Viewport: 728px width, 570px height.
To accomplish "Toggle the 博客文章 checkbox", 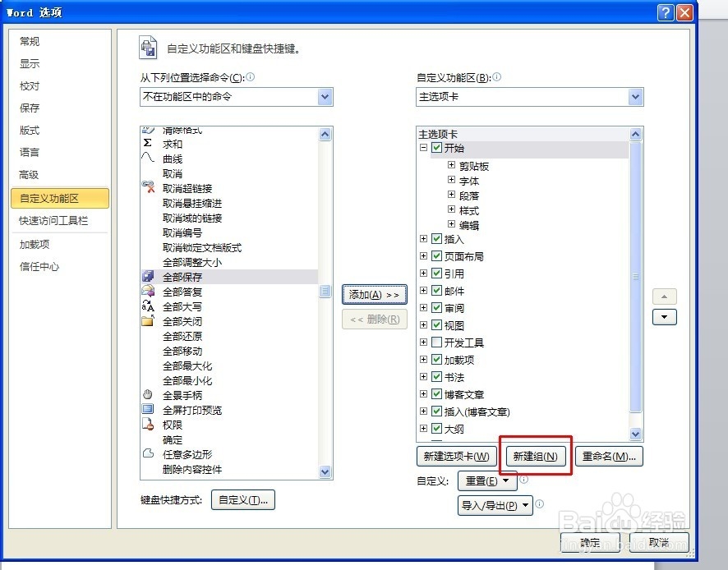I will pos(436,393).
